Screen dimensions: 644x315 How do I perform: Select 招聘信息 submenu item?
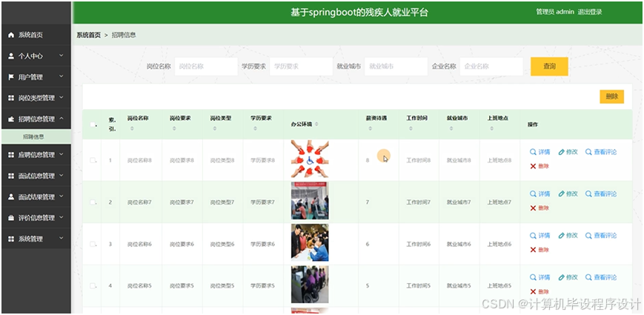36,137
